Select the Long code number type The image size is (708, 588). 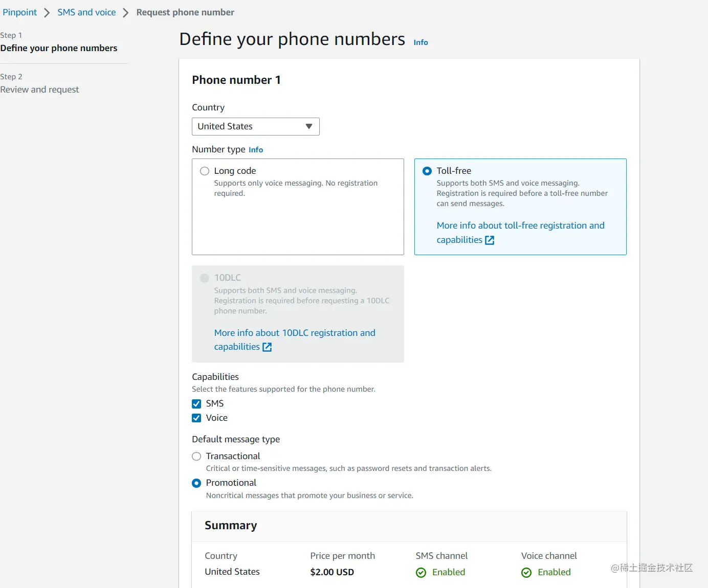coord(205,171)
